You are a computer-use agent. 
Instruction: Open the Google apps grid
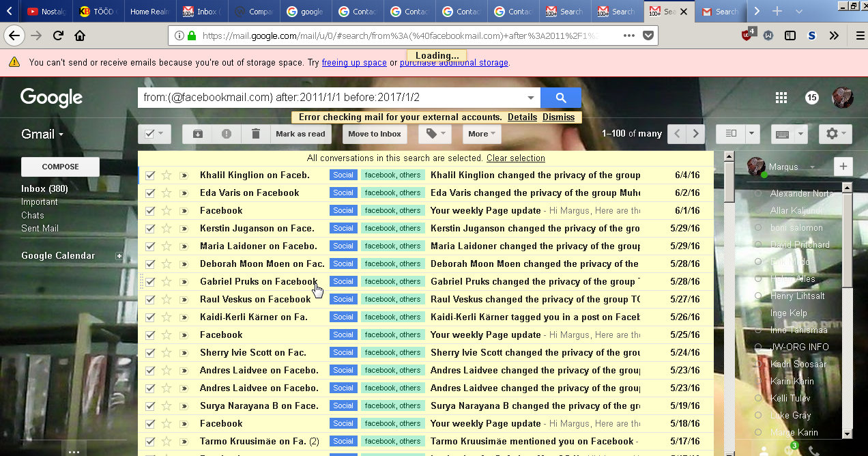781,98
